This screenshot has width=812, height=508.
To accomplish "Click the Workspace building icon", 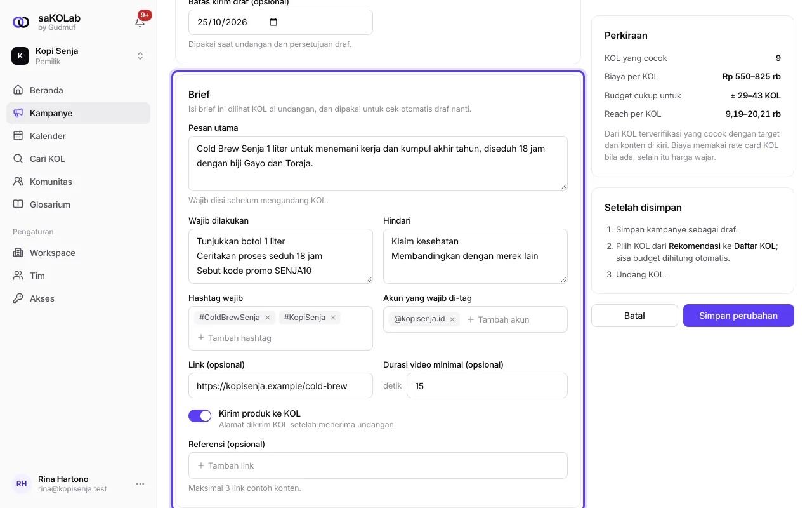I will coord(18,253).
